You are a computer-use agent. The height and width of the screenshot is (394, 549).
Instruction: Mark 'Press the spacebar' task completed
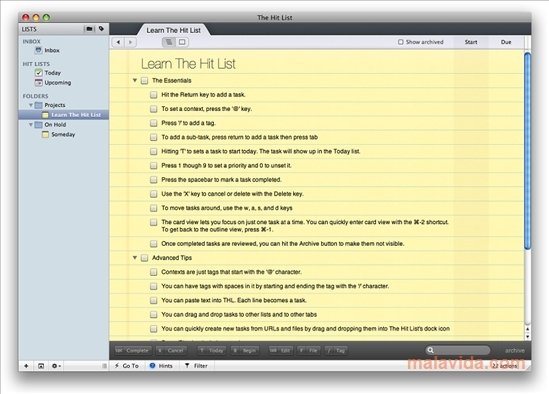[x=153, y=180]
